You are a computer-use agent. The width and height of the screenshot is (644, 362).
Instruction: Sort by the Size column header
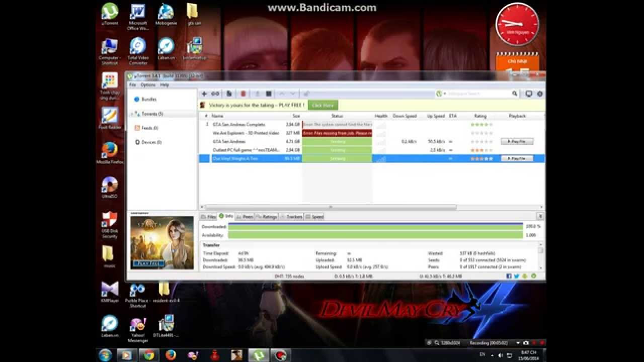(x=296, y=116)
